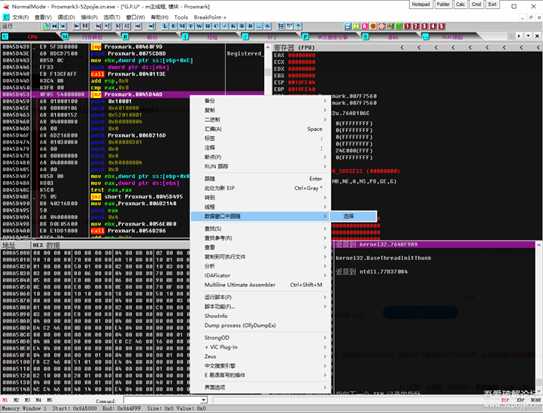
Task: Click the Execute till return icon
Action: click(x=138, y=26)
